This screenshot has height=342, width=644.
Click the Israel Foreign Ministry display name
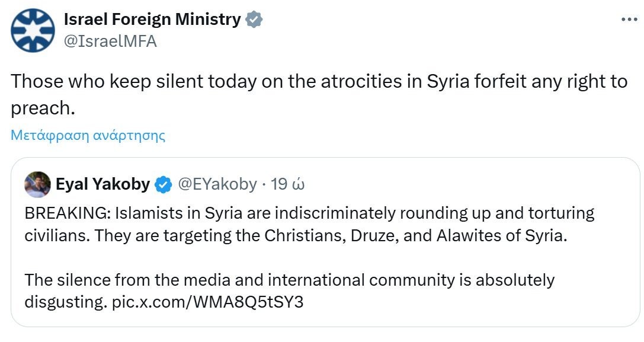pyautogui.click(x=152, y=20)
